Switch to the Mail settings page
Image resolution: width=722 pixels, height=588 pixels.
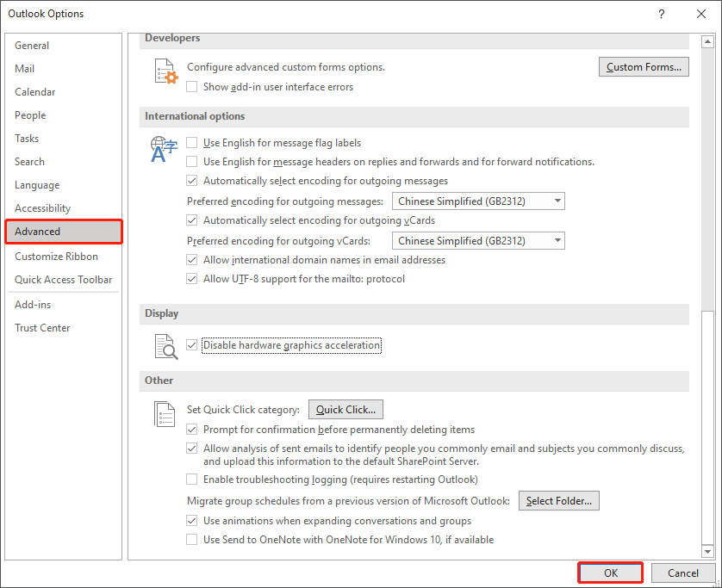pyautogui.click(x=24, y=68)
